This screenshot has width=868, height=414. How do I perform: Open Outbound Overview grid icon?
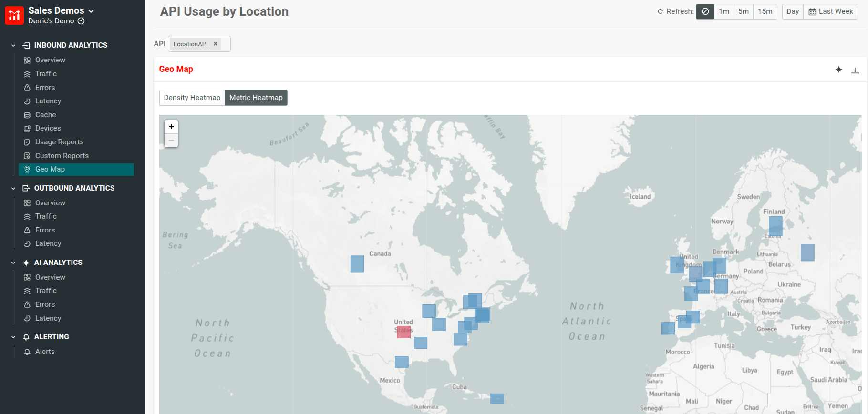pos(27,203)
